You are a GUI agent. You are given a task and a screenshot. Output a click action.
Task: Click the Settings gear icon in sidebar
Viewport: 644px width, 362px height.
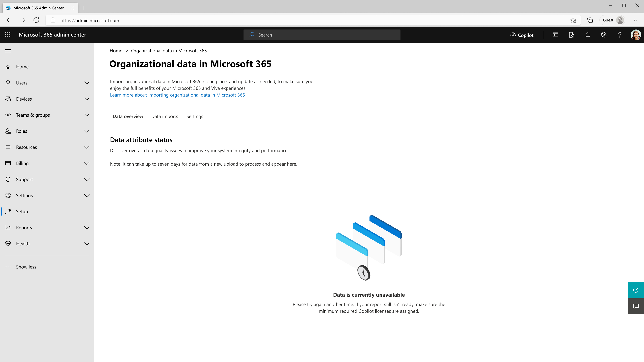pos(8,195)
